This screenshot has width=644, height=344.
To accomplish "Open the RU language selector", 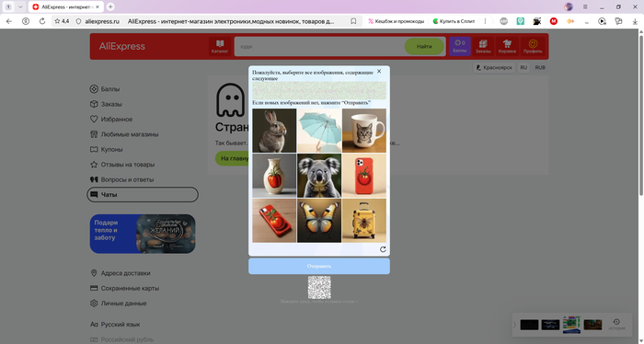I will [523, 67].
